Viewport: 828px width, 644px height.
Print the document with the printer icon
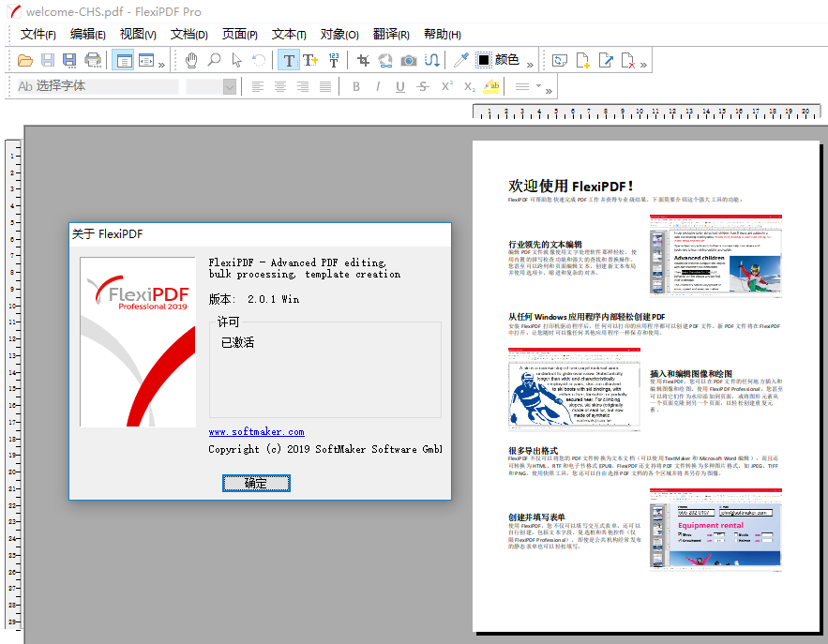pos(93,60)
